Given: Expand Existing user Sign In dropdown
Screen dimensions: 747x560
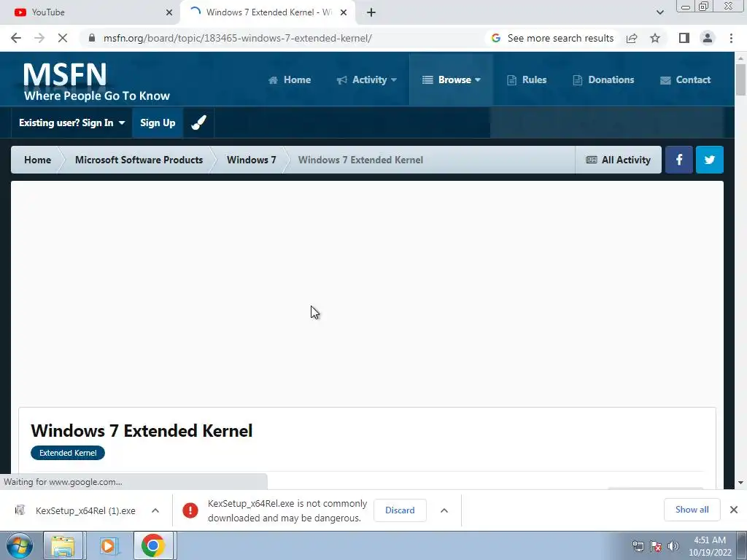Looking at the screenshot, I should click(72, 122).
